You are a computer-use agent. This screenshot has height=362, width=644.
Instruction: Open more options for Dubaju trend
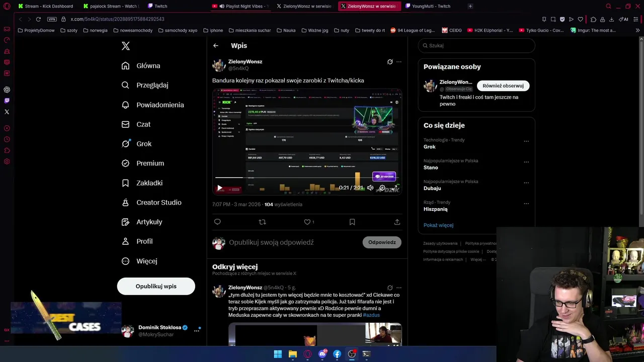click(x=526, y=183)
